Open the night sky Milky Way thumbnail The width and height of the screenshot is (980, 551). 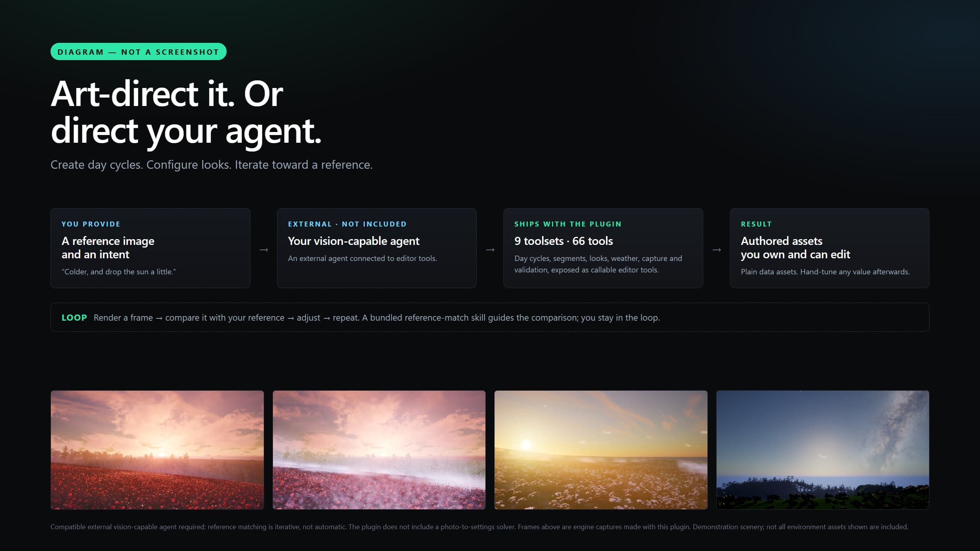pos(823,450)
